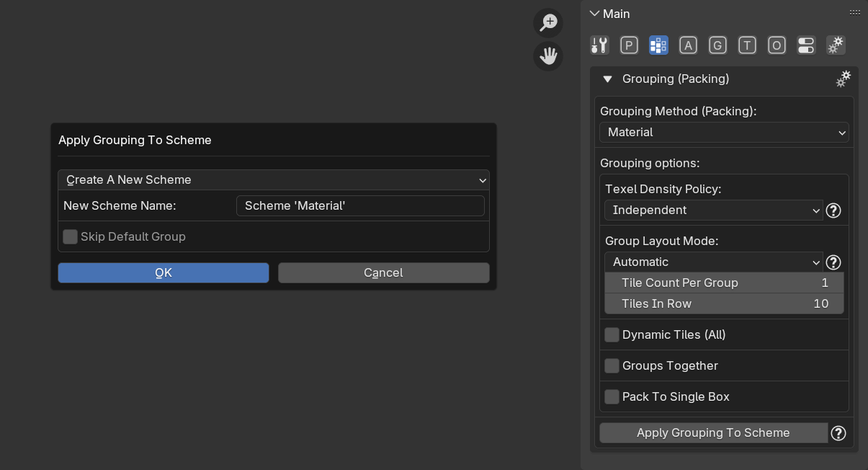Select the T mode icon
Viewport: 868px width, 470px height.
click(x=747, y=45)
